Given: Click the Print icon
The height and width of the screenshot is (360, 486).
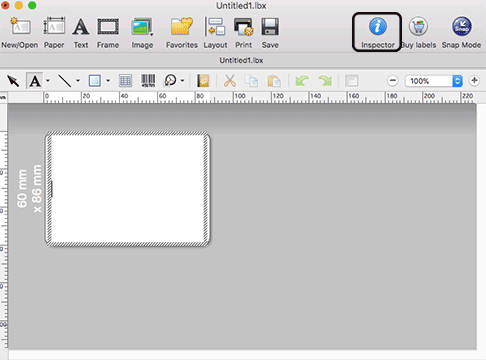Looking at the screenshot, I should (x=244, y=27).
